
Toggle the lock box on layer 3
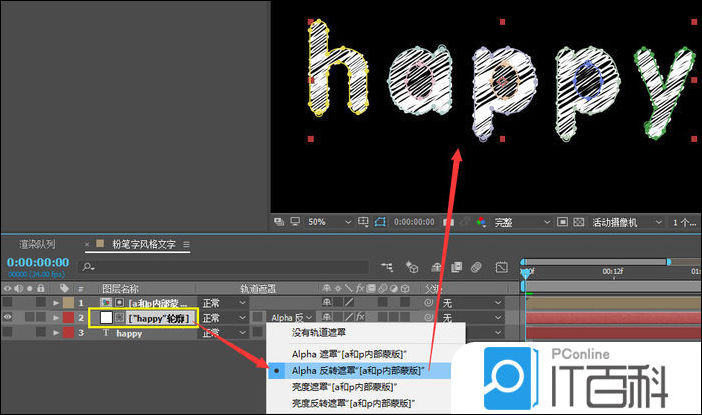click(41, 332)
